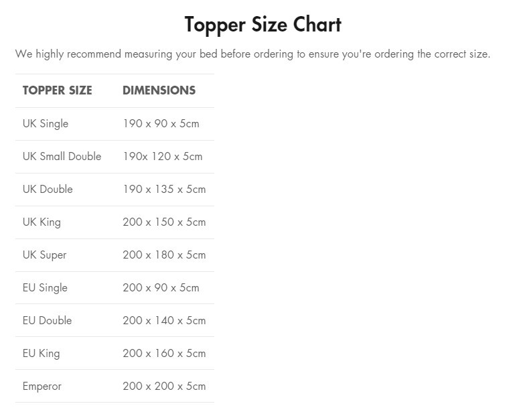Screen dimensions: 519x420
Task: Select the EU King row label
Action: pyautogui.click(x=41, y=354)
